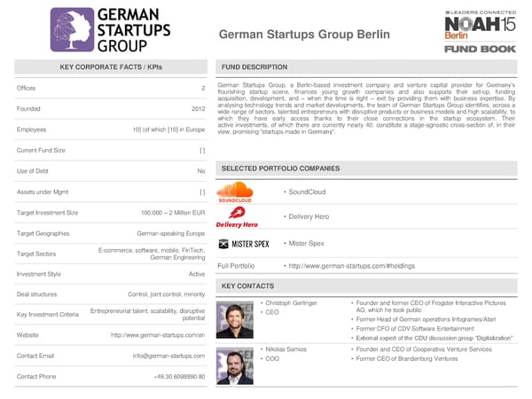
Task: Click the SoundCloud company name text
Action: click(x=307, y=192)
